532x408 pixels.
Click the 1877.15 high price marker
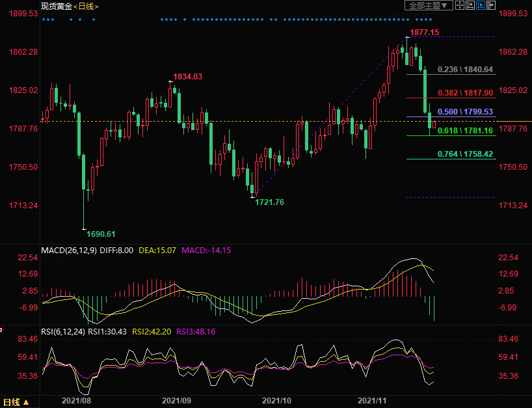click(x=425, y=33)
